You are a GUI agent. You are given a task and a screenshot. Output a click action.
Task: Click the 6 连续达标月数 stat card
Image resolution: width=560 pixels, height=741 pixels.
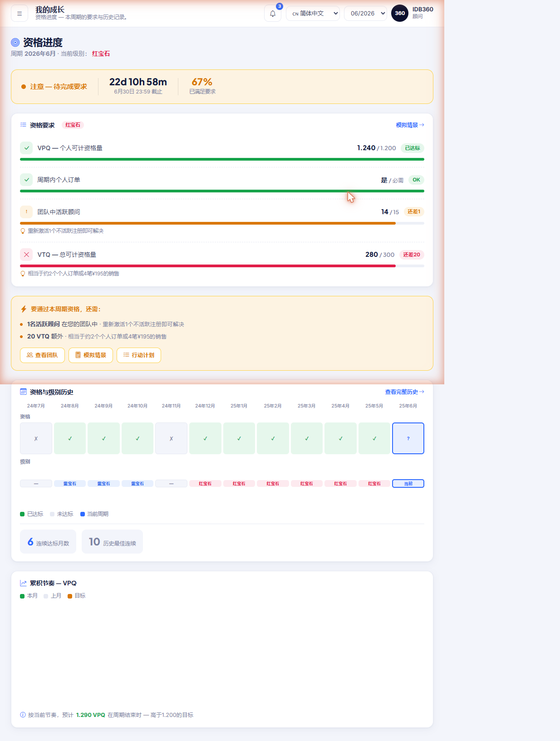pos(48,542)
